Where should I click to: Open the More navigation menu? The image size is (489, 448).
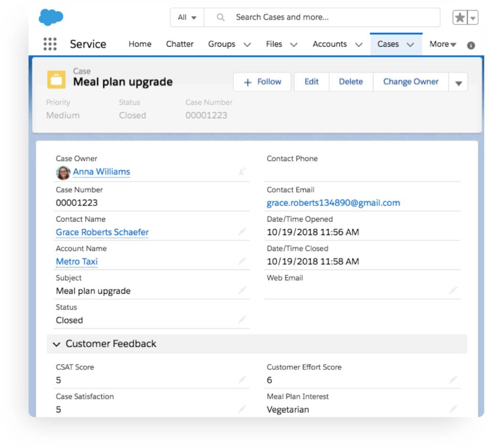(x=443, y=44)
